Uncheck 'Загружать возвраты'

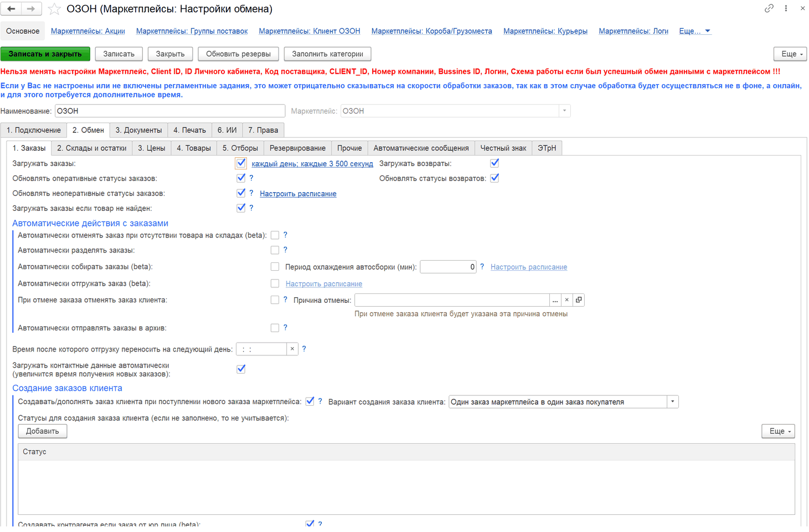[494, 163]
